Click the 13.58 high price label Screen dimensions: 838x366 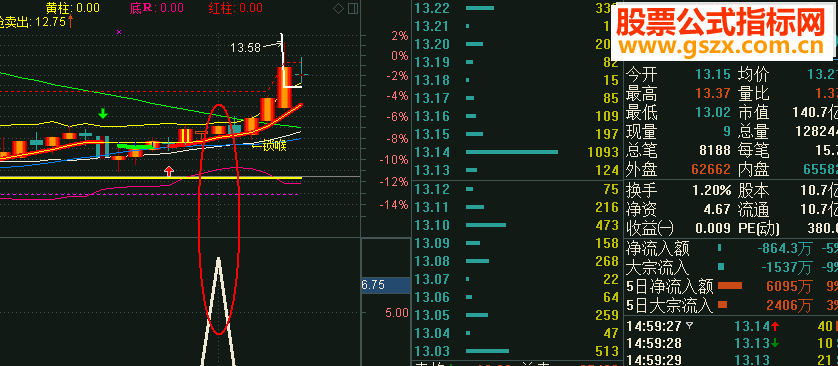[245, 48]
